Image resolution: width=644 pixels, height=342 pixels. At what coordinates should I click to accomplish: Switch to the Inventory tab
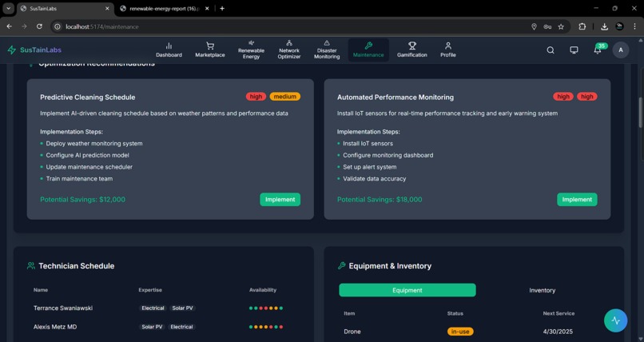543,290
